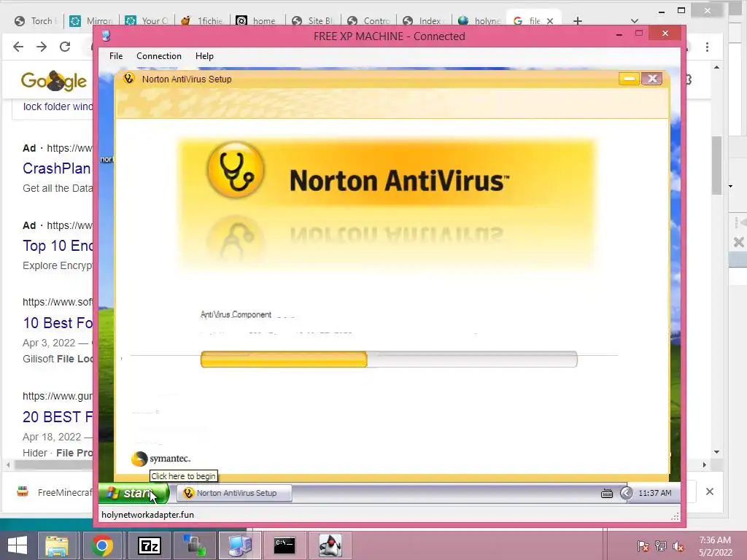Open the 20 BEST F search result

pos(58,416)
